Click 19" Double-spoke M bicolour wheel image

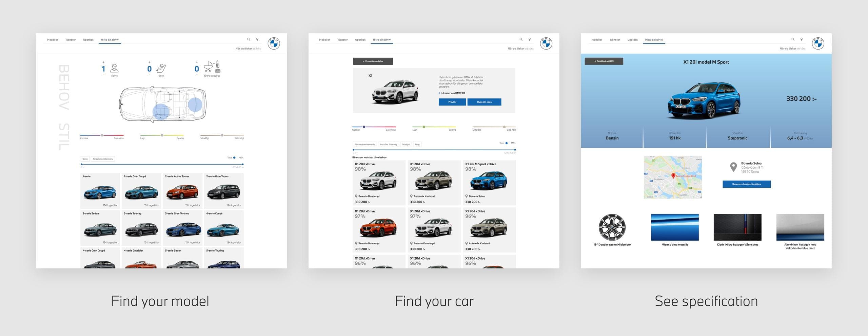(612, 227)
